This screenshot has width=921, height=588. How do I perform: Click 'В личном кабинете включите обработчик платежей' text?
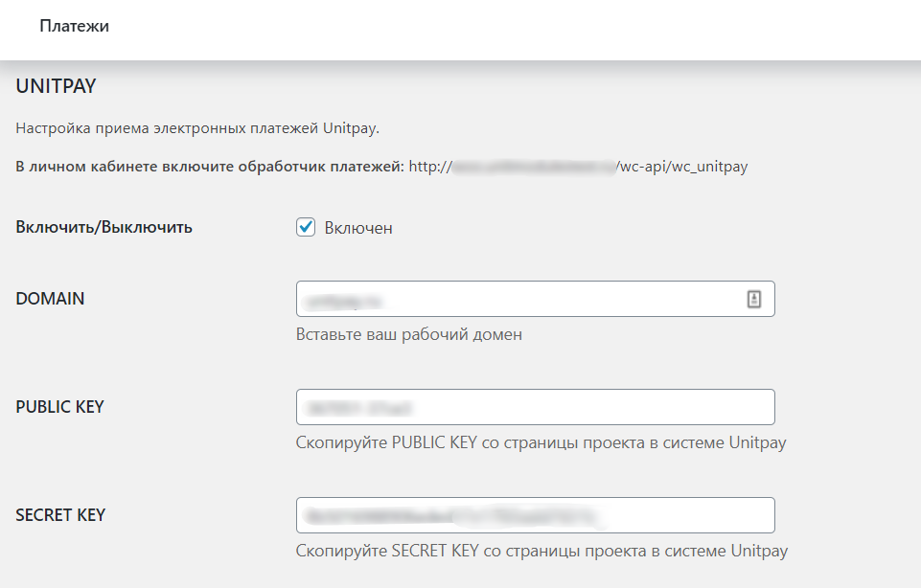(x=210, y=166)
